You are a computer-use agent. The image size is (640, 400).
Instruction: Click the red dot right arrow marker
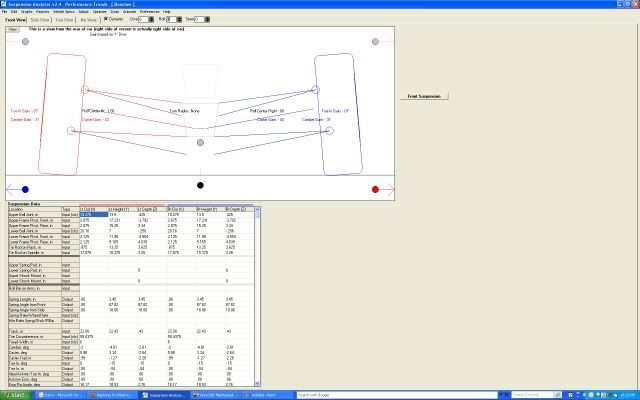(x=375, y=189)
